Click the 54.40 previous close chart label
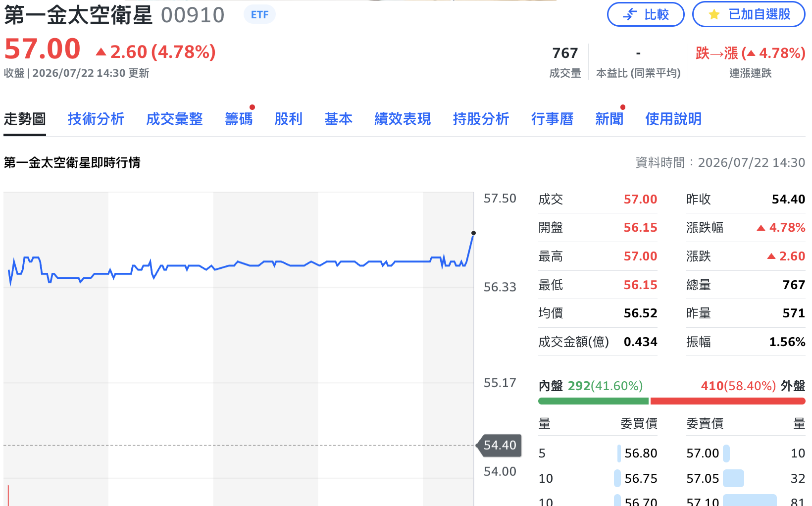Viewport: 812px width, 506px height. 499,445
